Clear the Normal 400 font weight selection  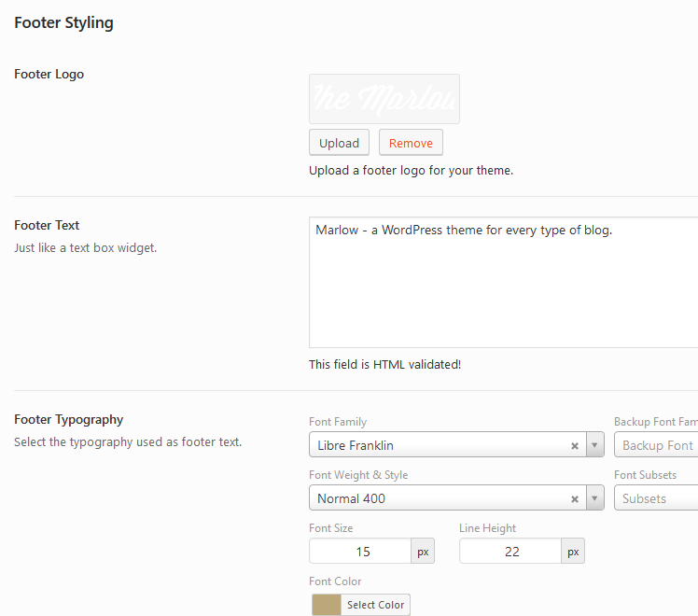(575, 498)
